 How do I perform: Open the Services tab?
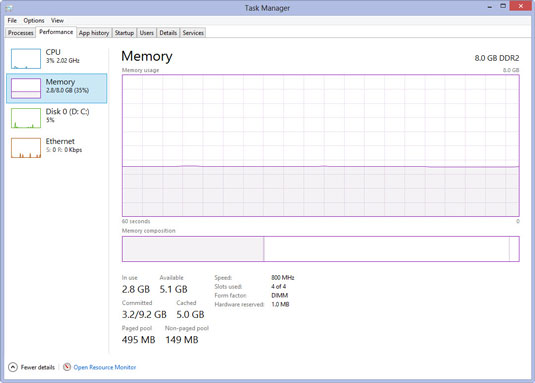[x=193, y=33]
